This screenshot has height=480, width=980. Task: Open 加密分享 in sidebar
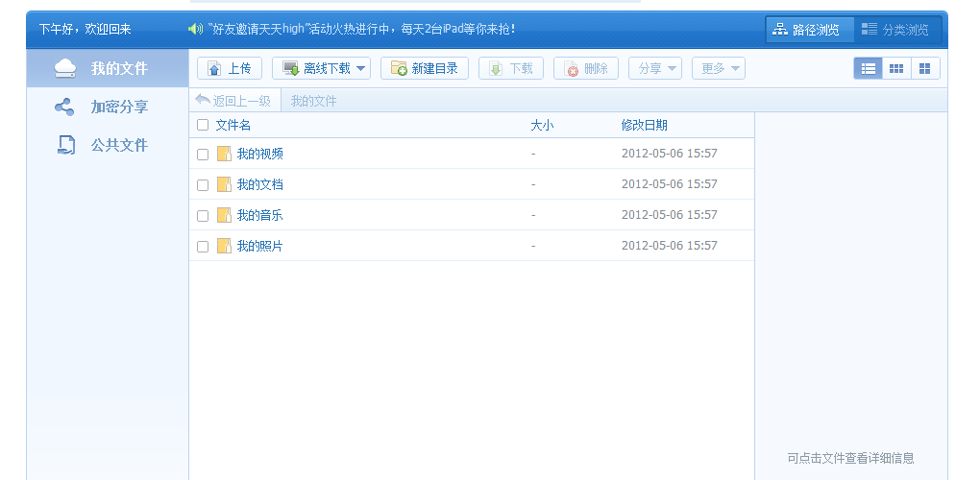pos(107,107)
